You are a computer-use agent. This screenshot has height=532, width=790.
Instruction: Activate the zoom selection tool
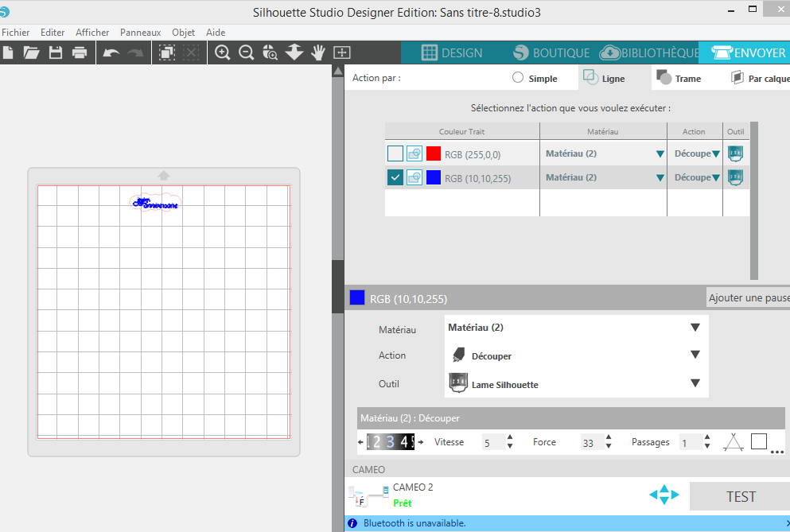point(270,52)
